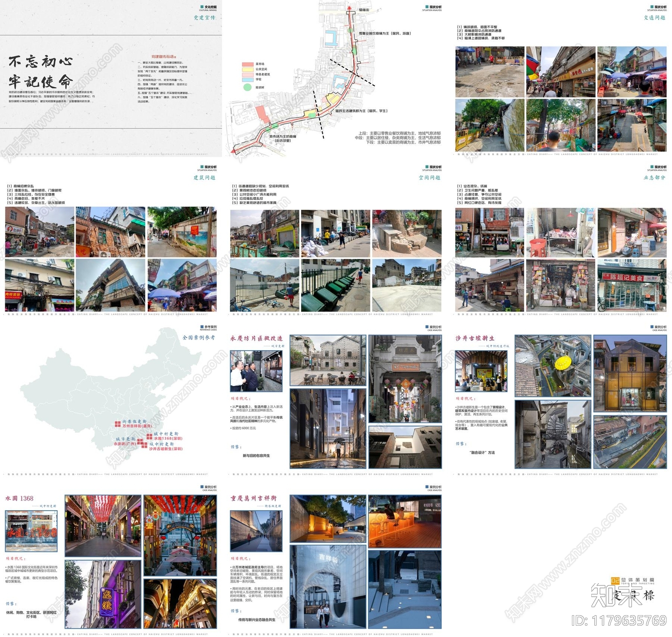Open the 水围 neon sign storefront photo

31,531
